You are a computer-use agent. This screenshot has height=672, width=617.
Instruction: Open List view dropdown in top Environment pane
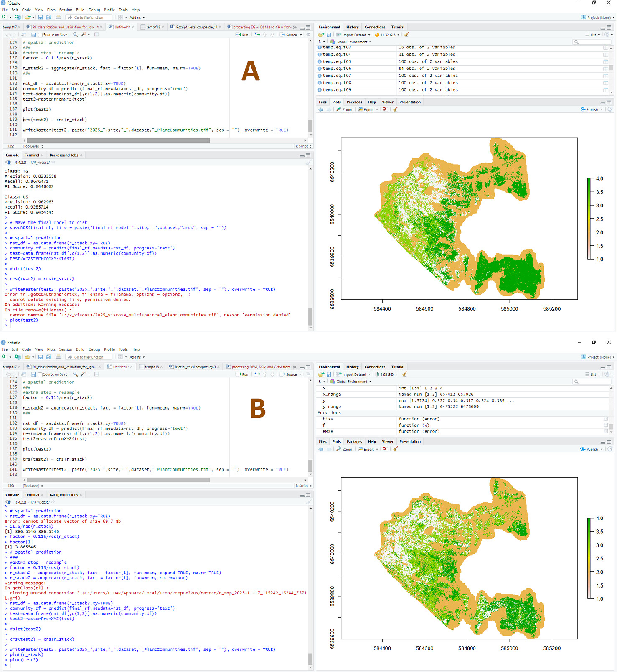tap(593, 35)
